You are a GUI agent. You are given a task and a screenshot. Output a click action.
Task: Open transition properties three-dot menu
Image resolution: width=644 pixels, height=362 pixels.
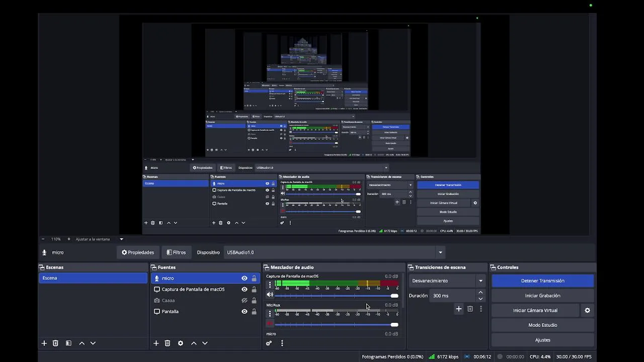click(x=481, y=309)
